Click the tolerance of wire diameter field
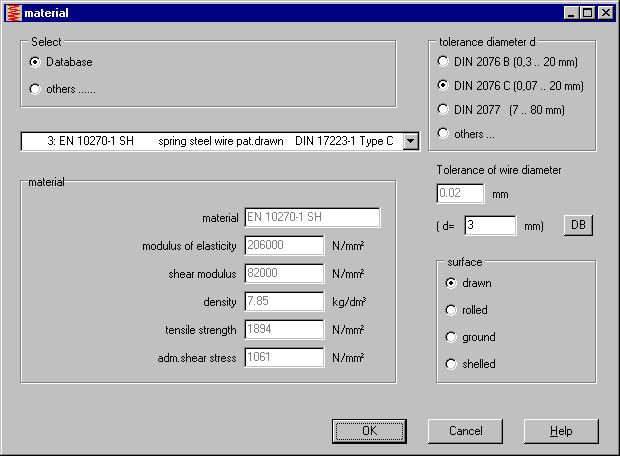This screenshot has height=456, width=620. click(460, 194)
